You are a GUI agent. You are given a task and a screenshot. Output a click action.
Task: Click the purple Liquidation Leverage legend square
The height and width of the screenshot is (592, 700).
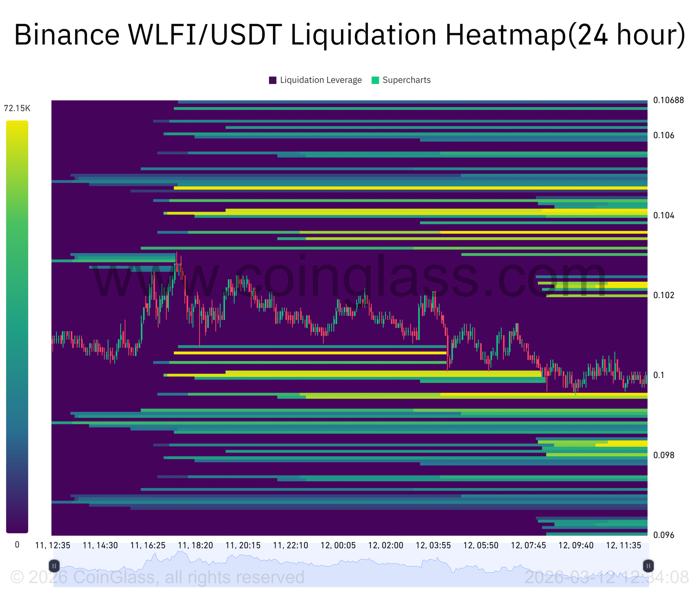[x=273, y=80]
